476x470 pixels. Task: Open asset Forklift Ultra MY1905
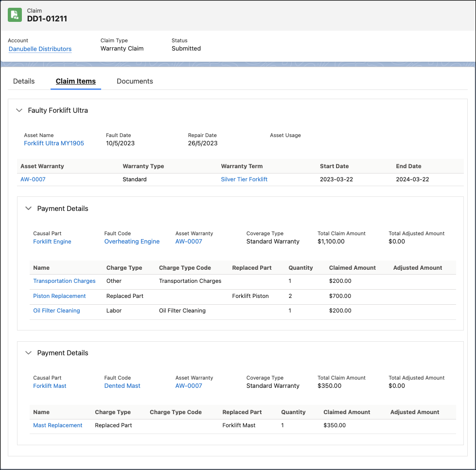point(53,143)
